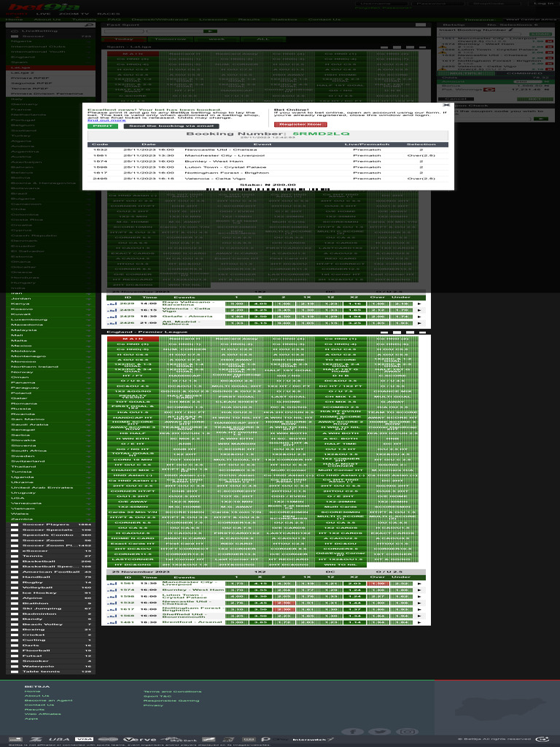The height and width of the screenshot is (747, 560).
Task: Select the Tomorrow tab
Action: point(171,39)
